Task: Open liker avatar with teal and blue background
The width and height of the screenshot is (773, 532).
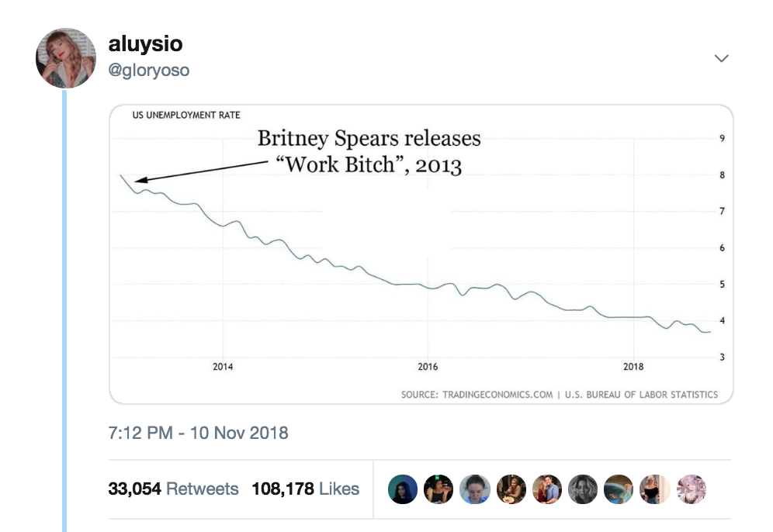Action: [403, 489]
